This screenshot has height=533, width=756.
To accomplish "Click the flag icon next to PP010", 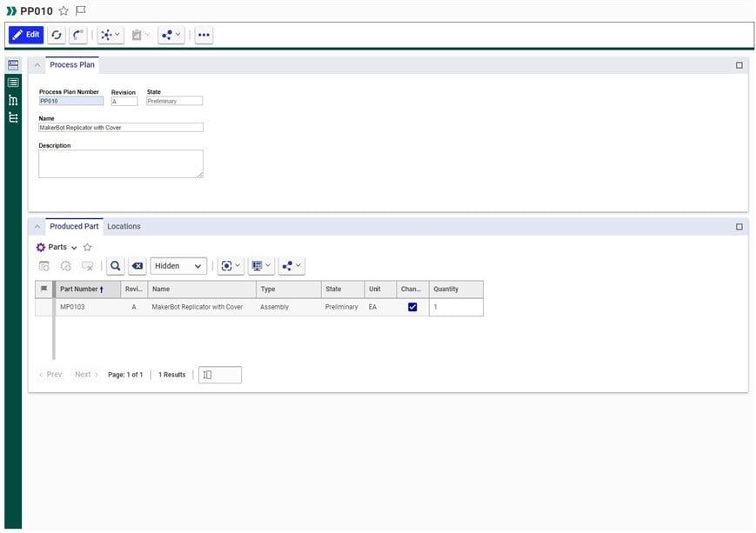I will [x=81, y=10].
